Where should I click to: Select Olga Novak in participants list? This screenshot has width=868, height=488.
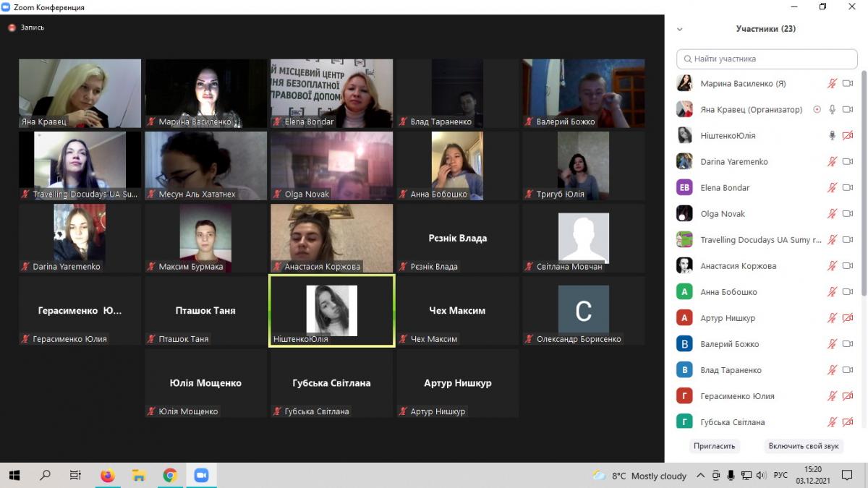pyautogui.click(x=766, y=214)
